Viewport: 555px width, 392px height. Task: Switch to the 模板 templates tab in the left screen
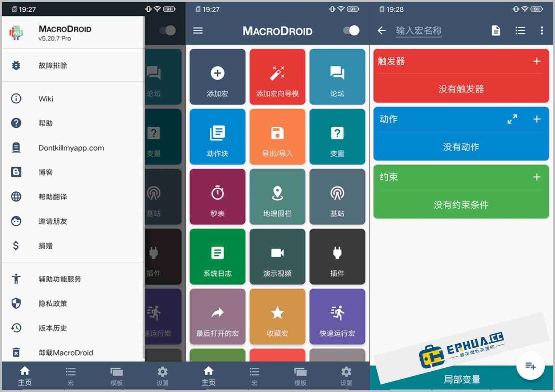click(117, 376)
